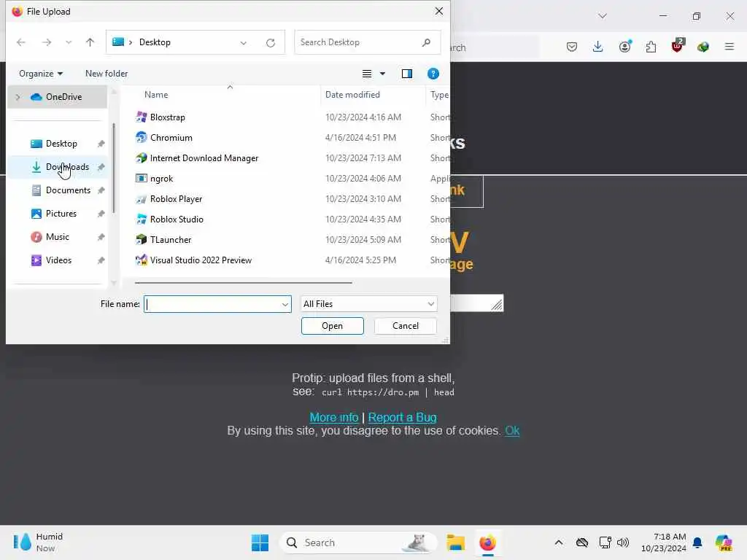Click into the File name field
Image resolution: width=747 pixels, height=560 pixels.
(x=212, y=304)
